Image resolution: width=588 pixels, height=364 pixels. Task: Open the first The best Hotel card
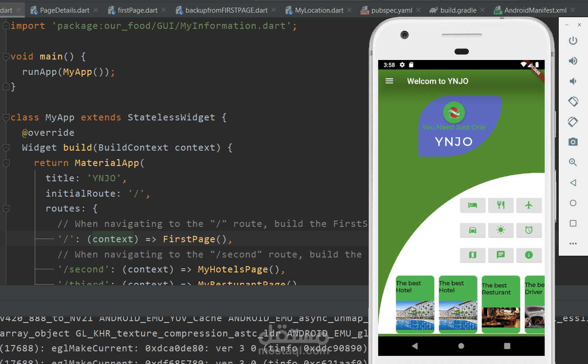pos(415,304)
